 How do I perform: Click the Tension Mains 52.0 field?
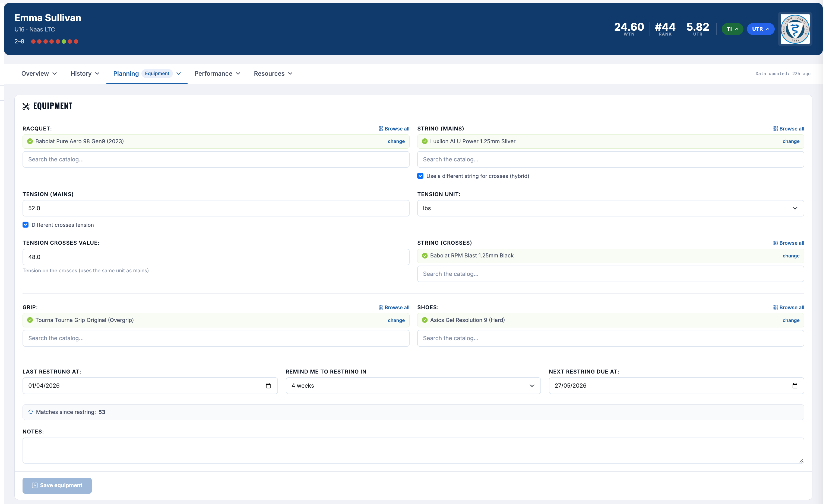[x=216, y=208]
